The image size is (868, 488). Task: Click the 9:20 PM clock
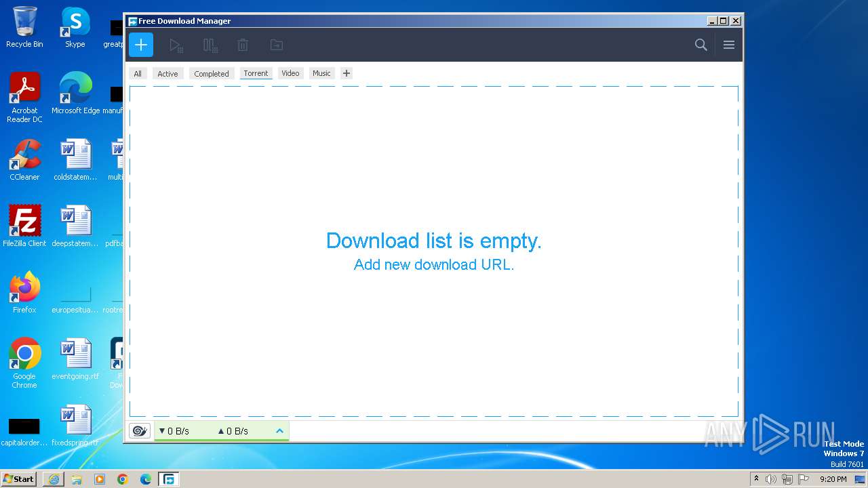pos(833,479)
